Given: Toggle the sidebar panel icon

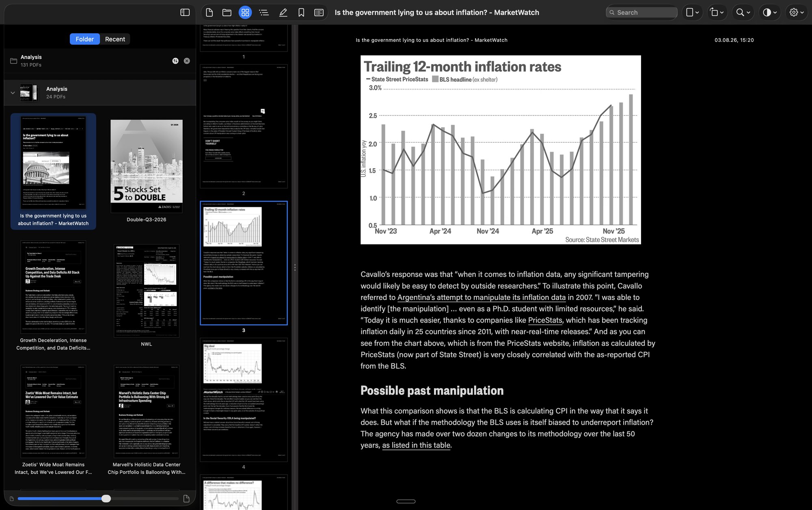Looking at the screenshot, I should coord(185,13).
